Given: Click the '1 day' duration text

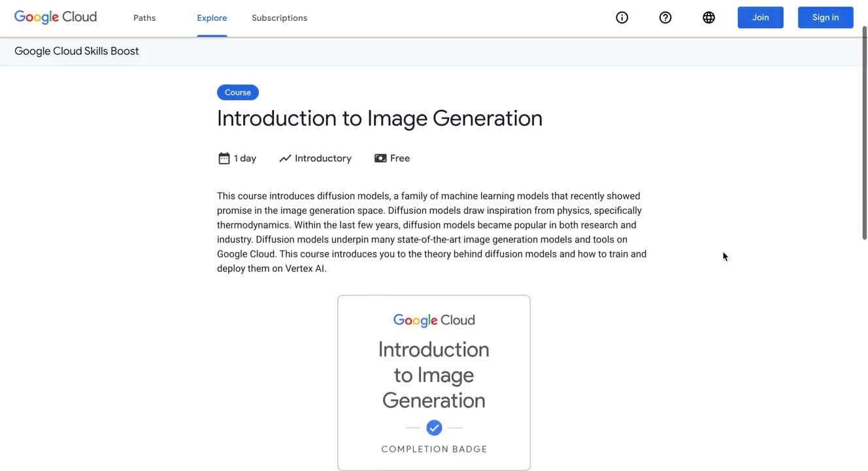Looking at the screenshot, I should coord(245,158).
